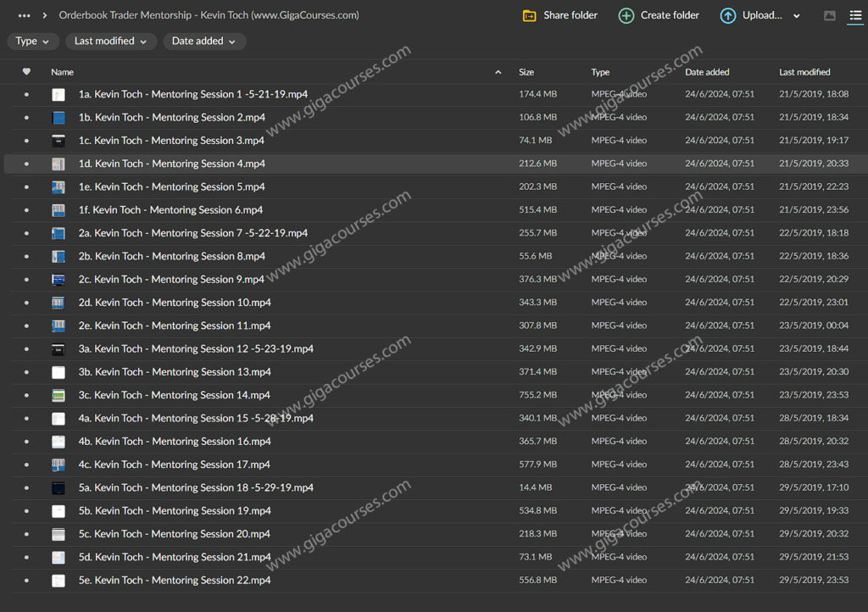Open the Type filter dropdown
The width and height of the screenshot is (868, 612).
click(32, 41)
